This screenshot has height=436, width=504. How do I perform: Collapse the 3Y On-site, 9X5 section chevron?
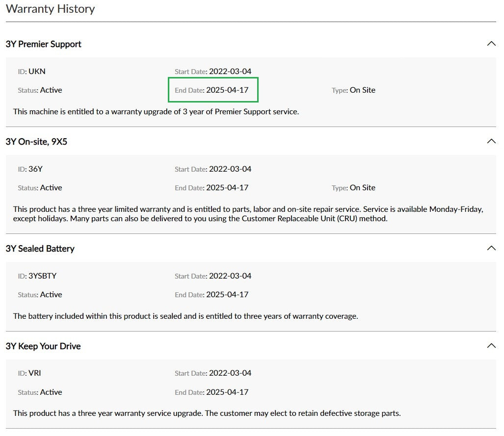click(491, 141)
